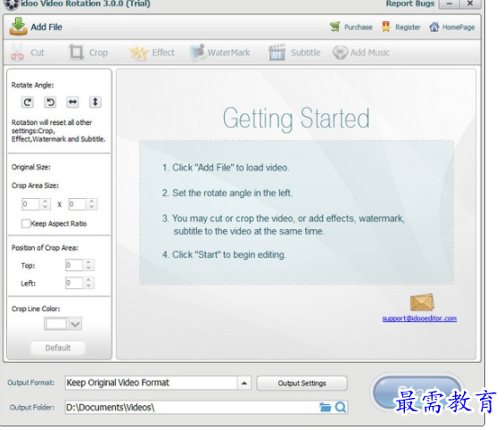This screenshot has height=430, width=504.
Task: Open the Effect tool
Action: tap(152, 53)
